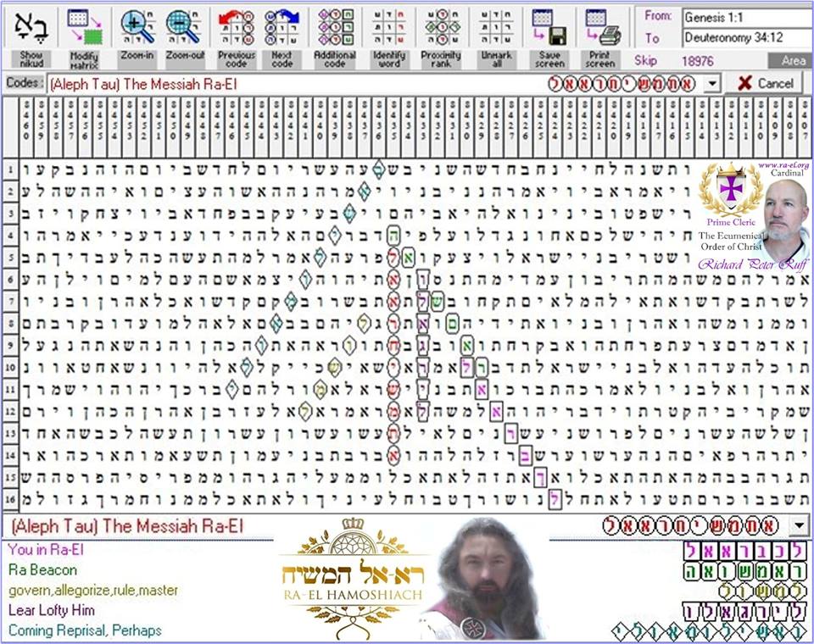The height and width of the screenshot is (644, 814).
Task: Select the lower '(Aleph Tau) The Messiah Ra-El' entry
Action: 127,526
